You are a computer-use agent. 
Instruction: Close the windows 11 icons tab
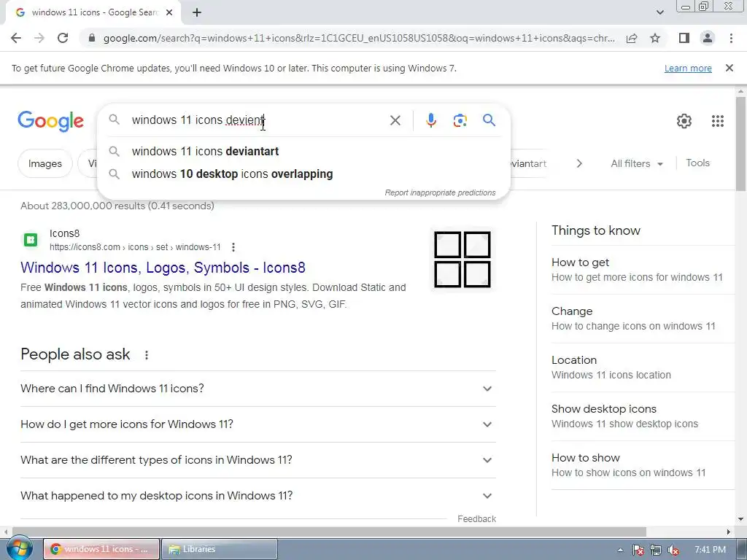tap(169, 12)
